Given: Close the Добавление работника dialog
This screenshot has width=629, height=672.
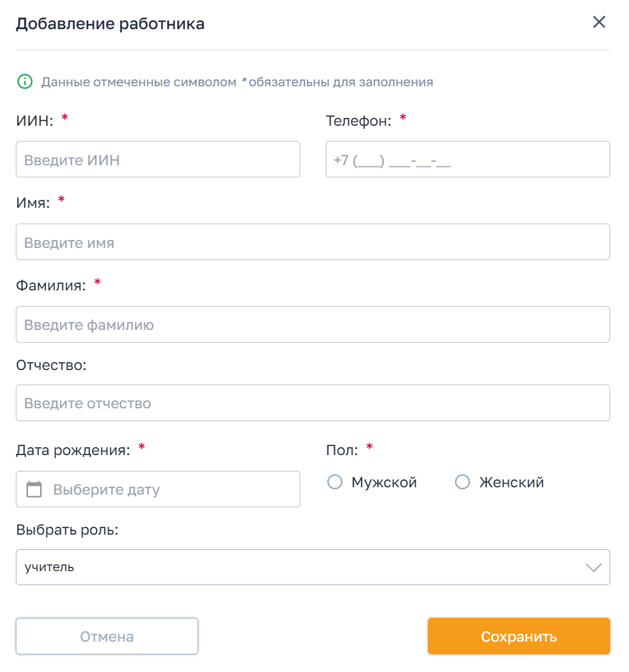Looking at the screenshot, I should [x=599, y=22].
